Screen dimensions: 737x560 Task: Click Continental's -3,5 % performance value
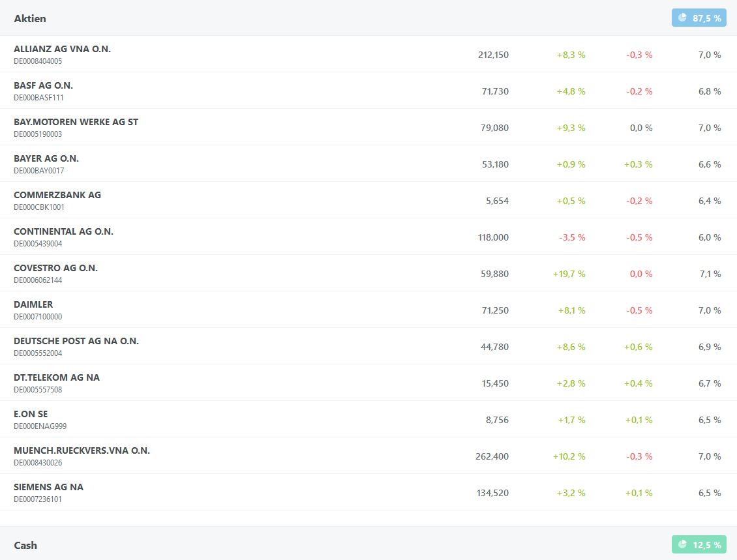click(x=572, y=237)
